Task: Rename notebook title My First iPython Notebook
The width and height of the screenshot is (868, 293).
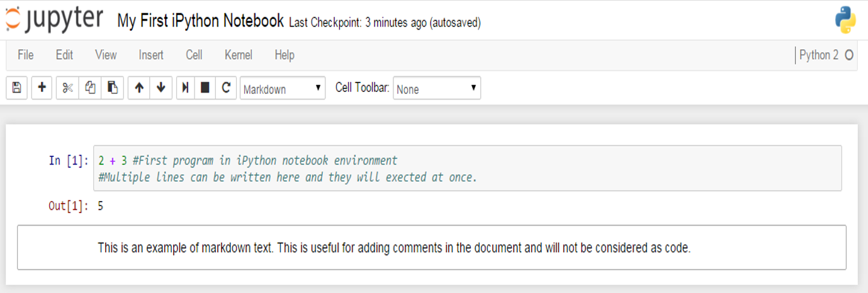Action: [x=200, y=21]
